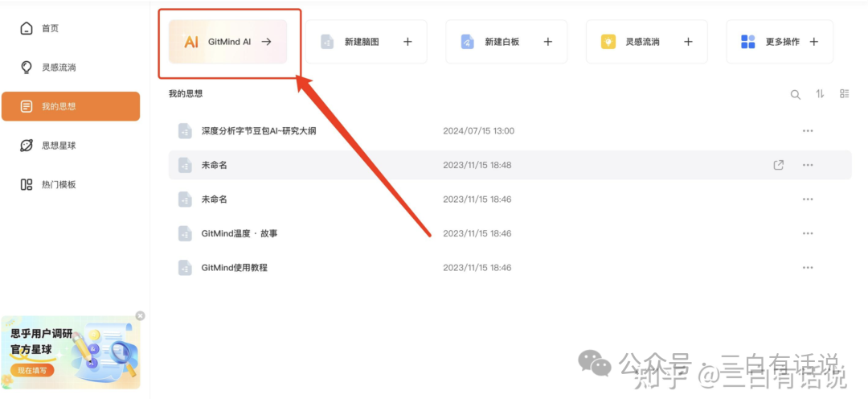Open more options for 未命名 18:48
Screen dimensions: 868x399
808,165
